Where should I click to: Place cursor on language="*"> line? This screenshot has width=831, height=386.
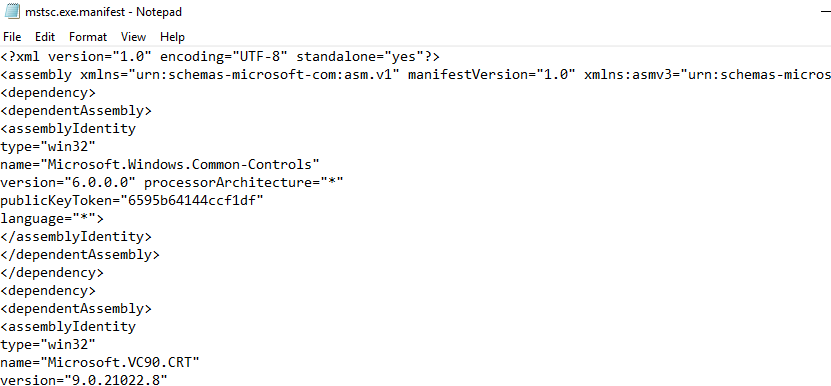(x=52, y=218)
